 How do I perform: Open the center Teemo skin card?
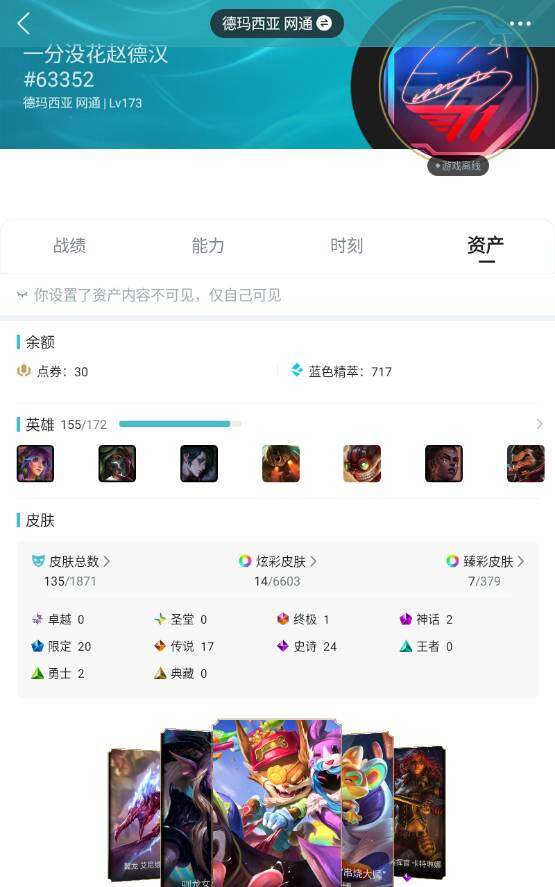[277, 802]
